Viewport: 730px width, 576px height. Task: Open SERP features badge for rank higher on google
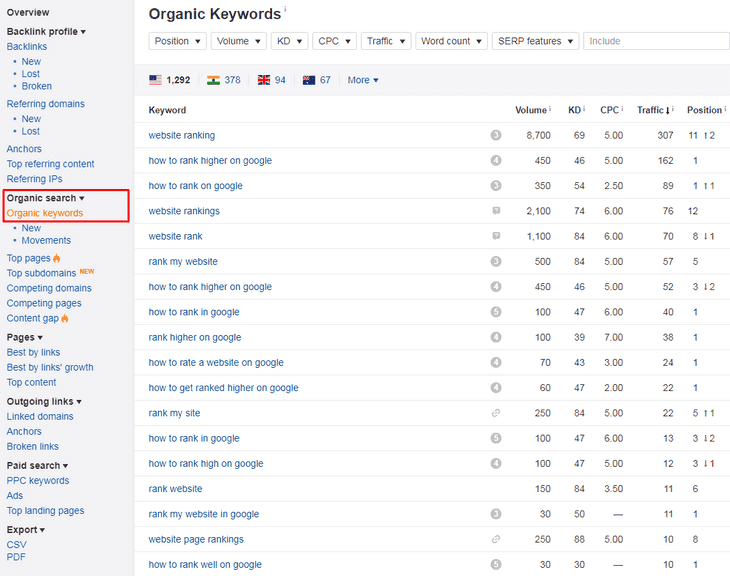pos(496,337)
